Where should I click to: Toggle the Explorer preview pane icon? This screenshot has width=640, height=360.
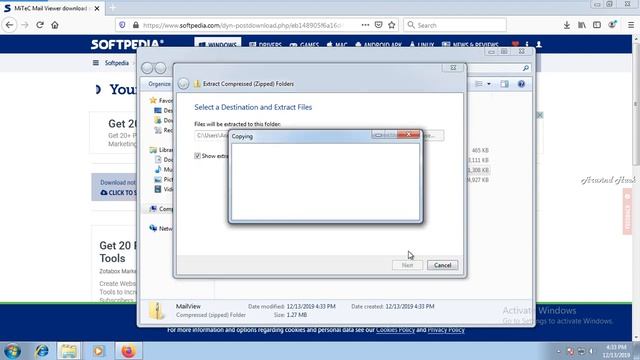[x=504, y=84]
